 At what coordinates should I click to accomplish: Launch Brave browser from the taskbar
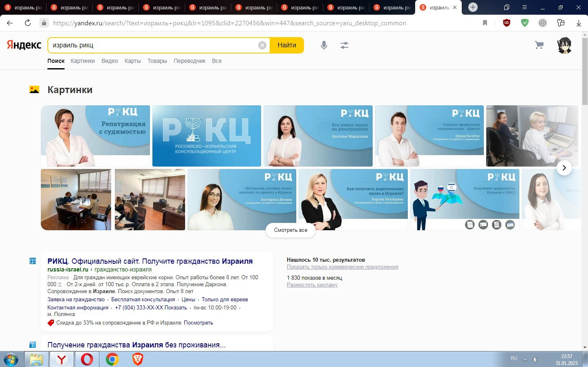point(138,359)
